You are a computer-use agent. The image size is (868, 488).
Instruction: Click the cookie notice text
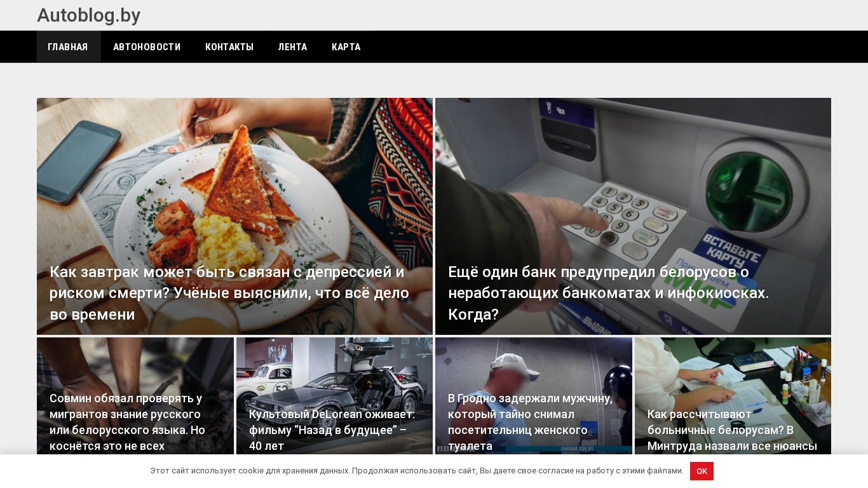pos(417,471)
